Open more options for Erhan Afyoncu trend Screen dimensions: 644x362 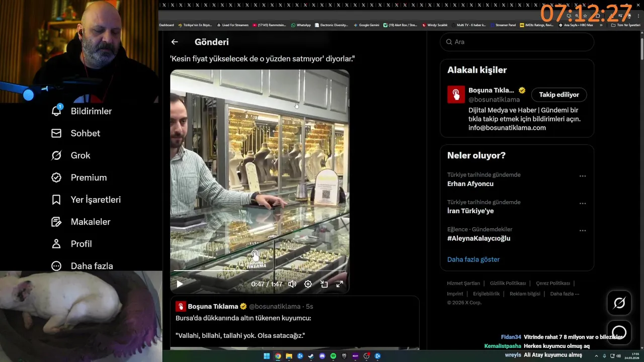pyautogui.click(x=583, y=176)
